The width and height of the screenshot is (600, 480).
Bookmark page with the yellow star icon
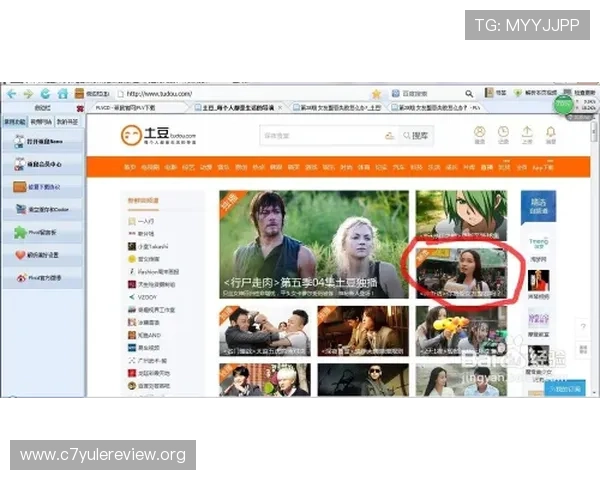click(x=377, y=94)
